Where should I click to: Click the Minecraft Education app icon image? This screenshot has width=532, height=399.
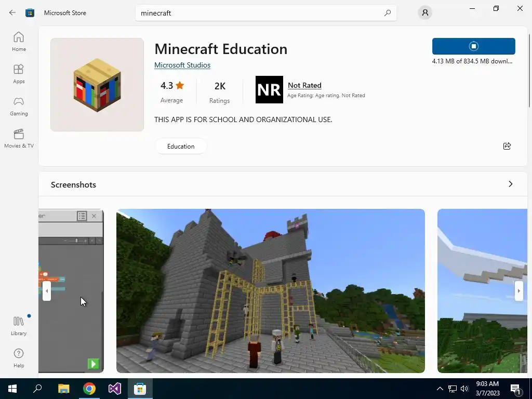(97, 85)
